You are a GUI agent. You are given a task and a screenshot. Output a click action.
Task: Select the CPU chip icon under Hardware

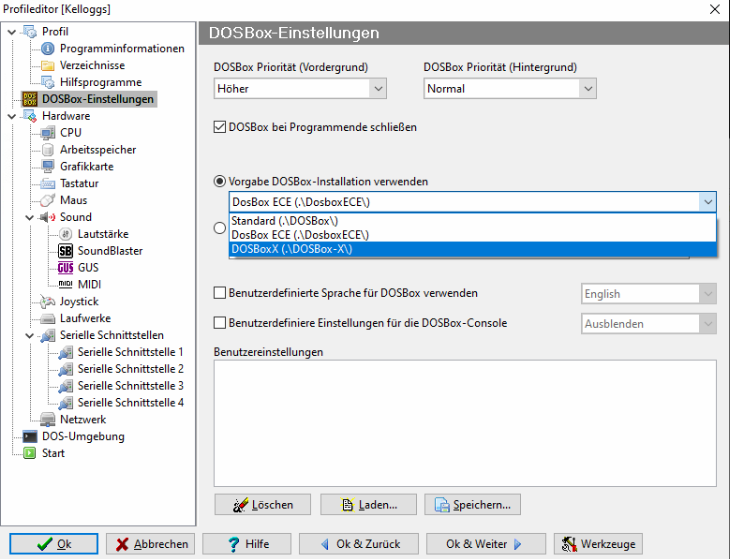[48, 133]
